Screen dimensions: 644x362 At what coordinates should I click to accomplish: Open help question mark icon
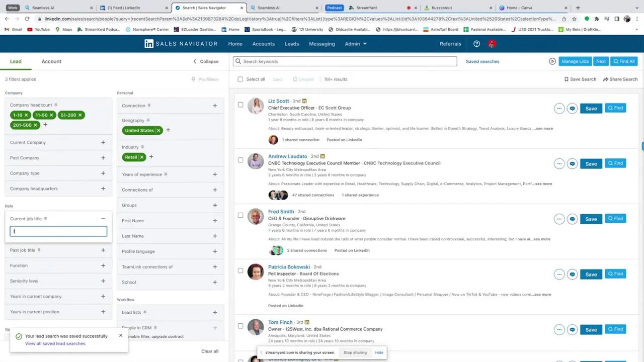click(x=476, y=44)
